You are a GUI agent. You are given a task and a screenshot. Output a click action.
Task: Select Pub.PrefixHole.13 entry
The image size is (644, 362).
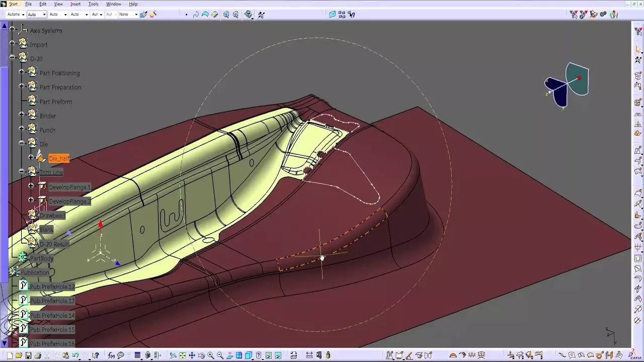click(52, 301)
